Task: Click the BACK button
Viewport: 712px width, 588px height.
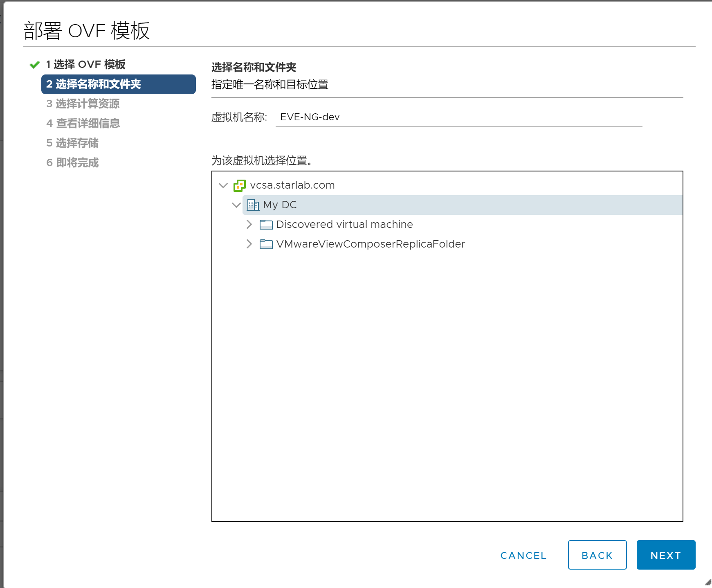Action: click(597, 555)
